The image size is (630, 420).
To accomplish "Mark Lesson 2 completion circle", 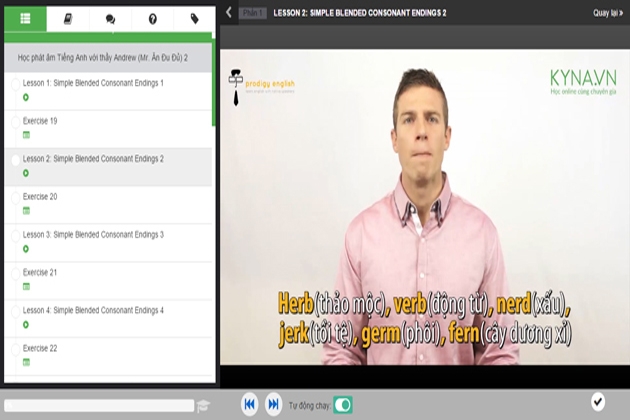I will click(16, 160).
